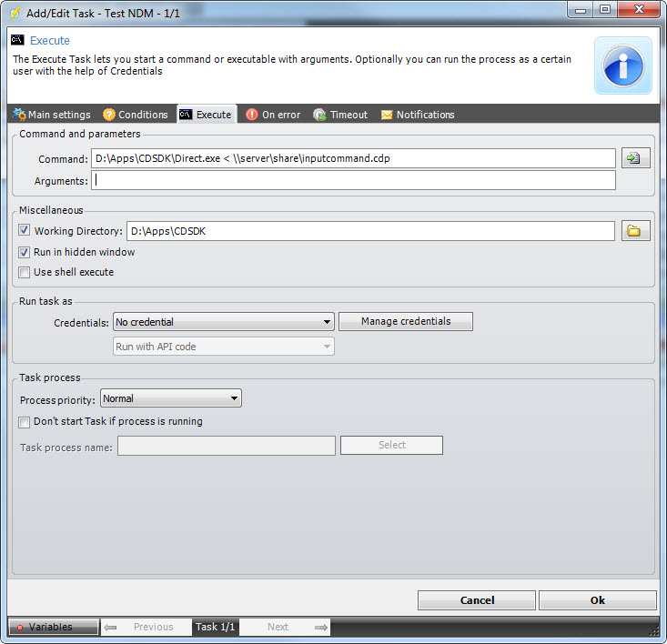Switch to the Execute tab
This screenshot has height=644, width=667.
(x=206, y=115)
